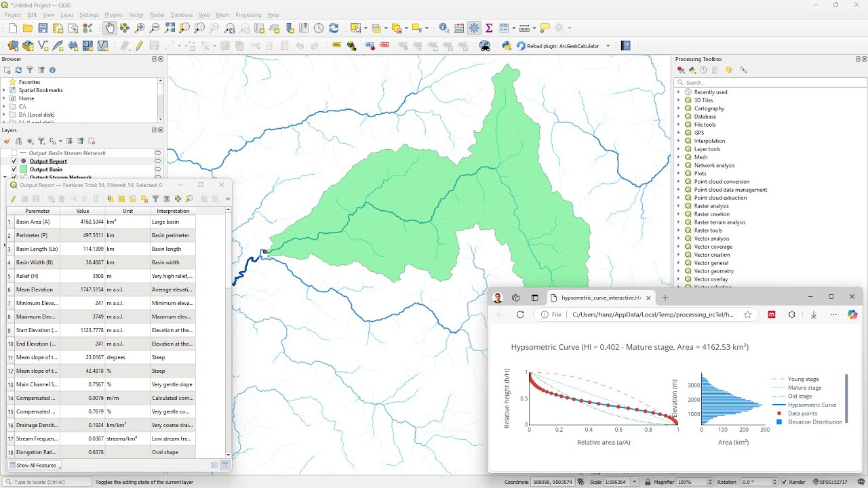The height and width of the screenshot is (488, 868).
Task: Click the Save Project disk icon
Action: coord(43,28)
